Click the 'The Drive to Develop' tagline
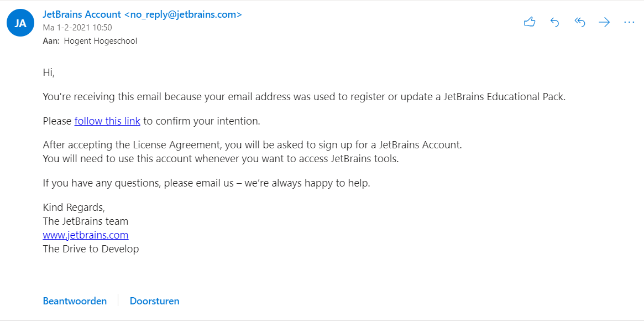Viewport: 644px width, 321px height. pyautogui.click(x=91, y=248)
